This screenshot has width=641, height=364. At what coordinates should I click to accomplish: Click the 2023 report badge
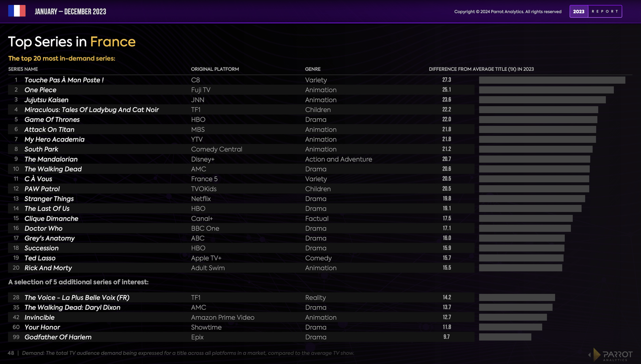coord(596,11)
